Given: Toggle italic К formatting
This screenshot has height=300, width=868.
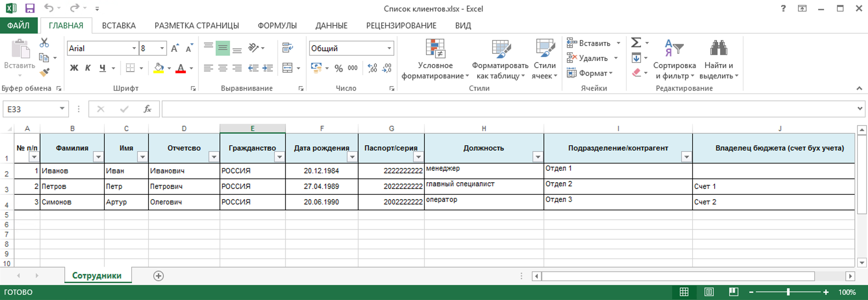Looking at the screenshot, I should click(x=88, y=68).
